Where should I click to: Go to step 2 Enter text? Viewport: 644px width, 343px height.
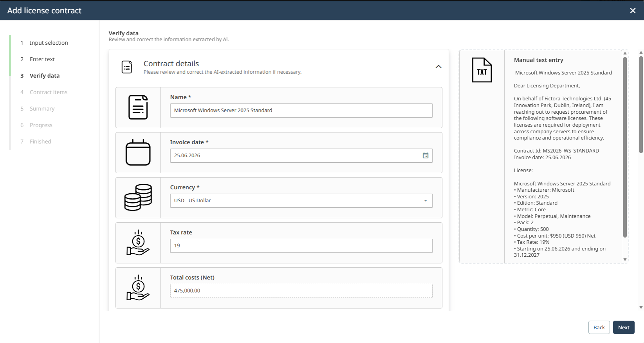click(x=38, y=59)
